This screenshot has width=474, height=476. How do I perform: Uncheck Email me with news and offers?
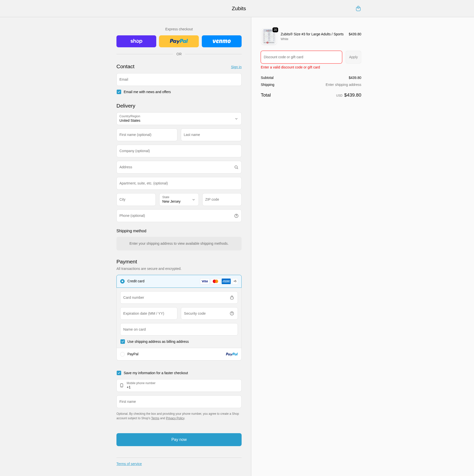(119, 92)
